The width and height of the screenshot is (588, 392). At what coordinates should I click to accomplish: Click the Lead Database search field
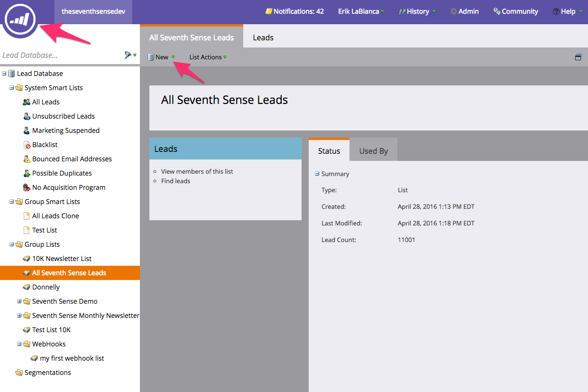[59, 55]
